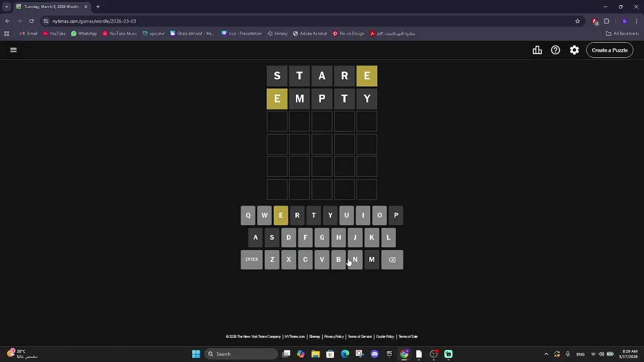Open the NYTimes.com footer link

[295, 337]
